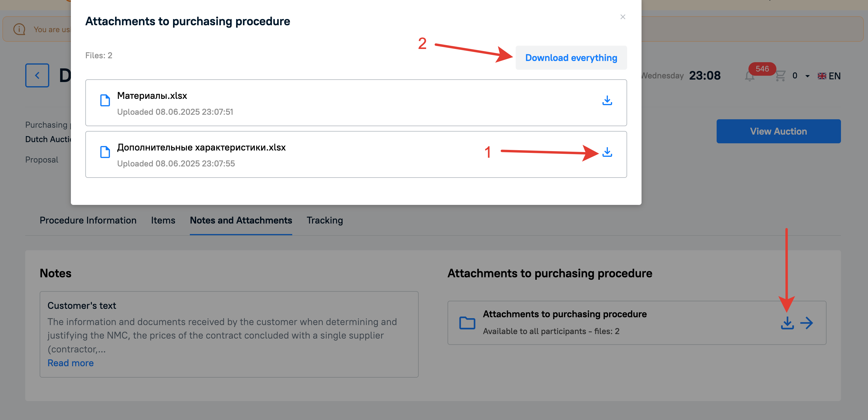The image size is (868, 420).
Task: Click the View Auction button
Action: tap(778, 132)
